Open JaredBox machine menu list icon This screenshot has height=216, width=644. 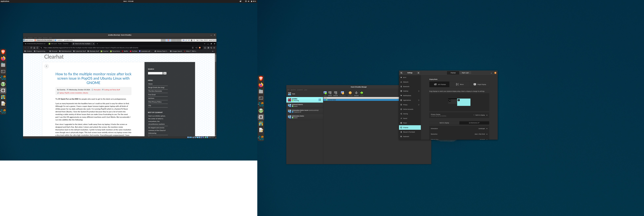pos(320,100)
